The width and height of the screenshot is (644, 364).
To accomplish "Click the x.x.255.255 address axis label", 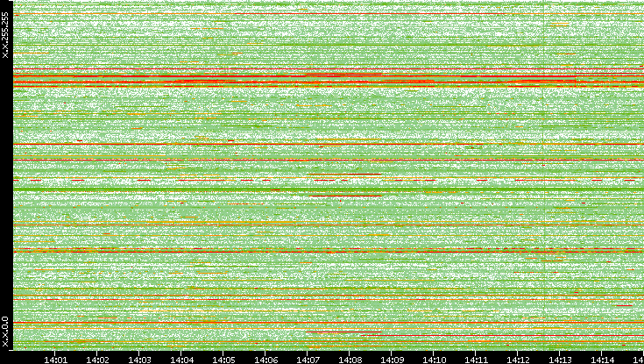I will coord(5,35).
